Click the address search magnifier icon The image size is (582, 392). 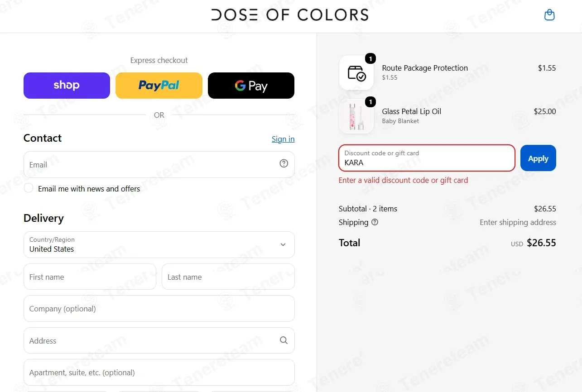(x=284, y=340)
